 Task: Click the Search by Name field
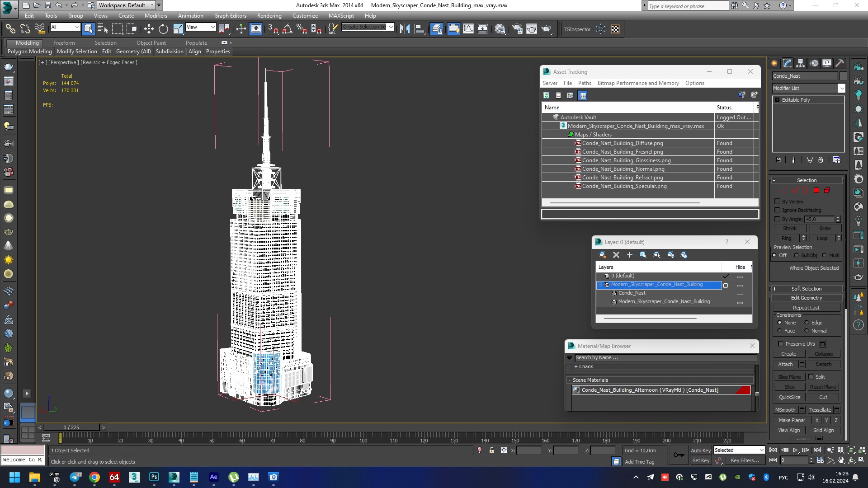665,357
